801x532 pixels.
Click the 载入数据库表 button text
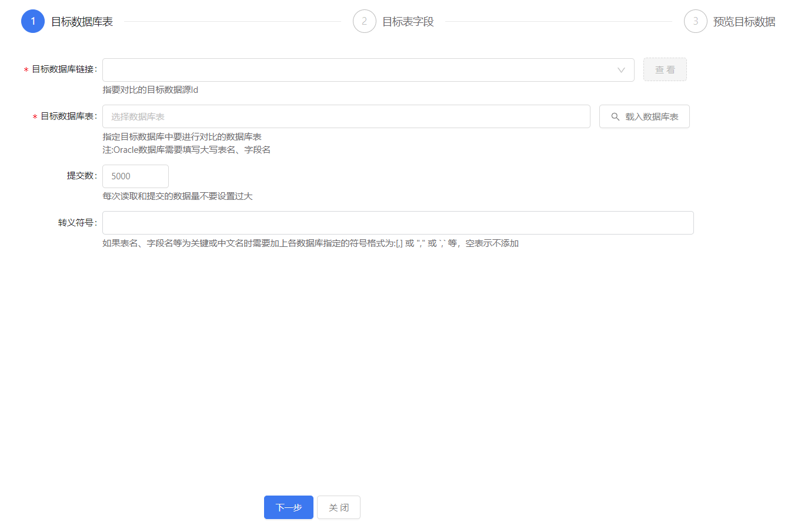tap(652, 116)
